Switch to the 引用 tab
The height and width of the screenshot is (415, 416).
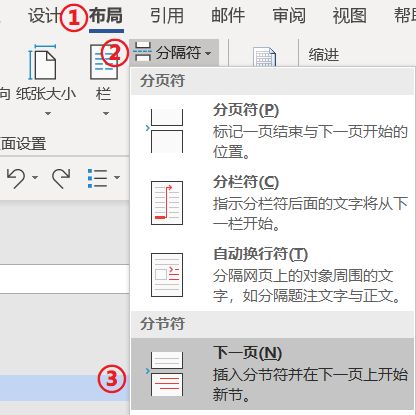pyautogui.click(x=167, y=16)
